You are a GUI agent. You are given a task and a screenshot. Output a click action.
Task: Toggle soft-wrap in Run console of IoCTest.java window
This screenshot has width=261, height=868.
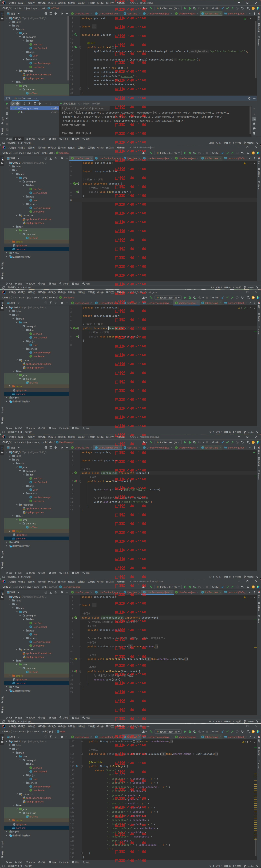(254, 119)
